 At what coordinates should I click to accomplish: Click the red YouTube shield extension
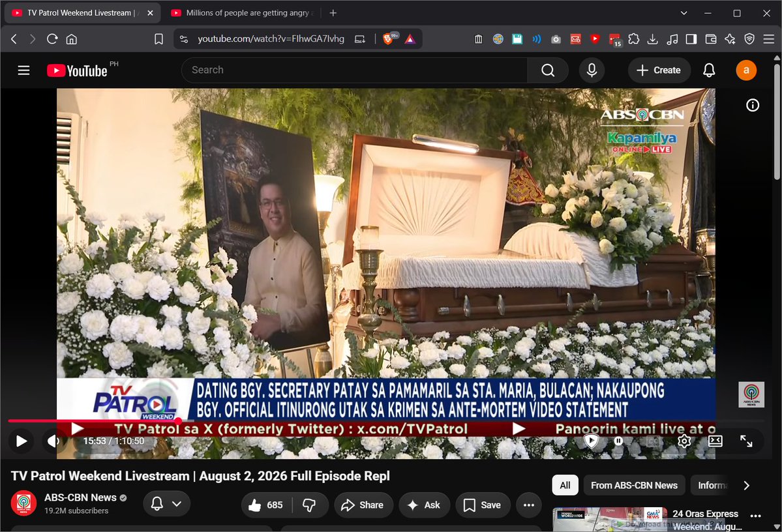[x=594, y=38]
